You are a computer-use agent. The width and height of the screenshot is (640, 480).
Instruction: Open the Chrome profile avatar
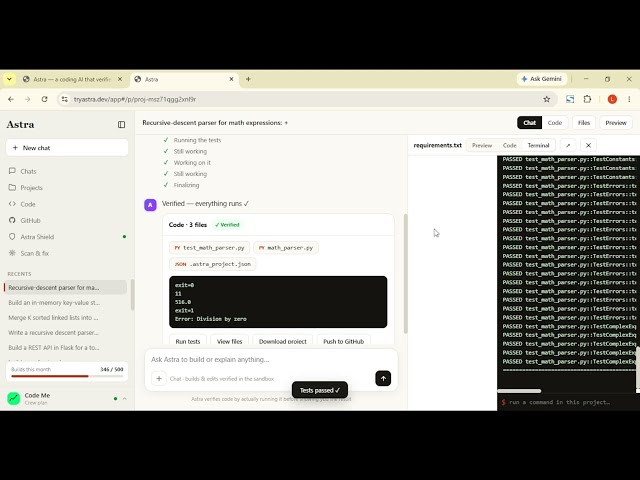tap(612, 99)
